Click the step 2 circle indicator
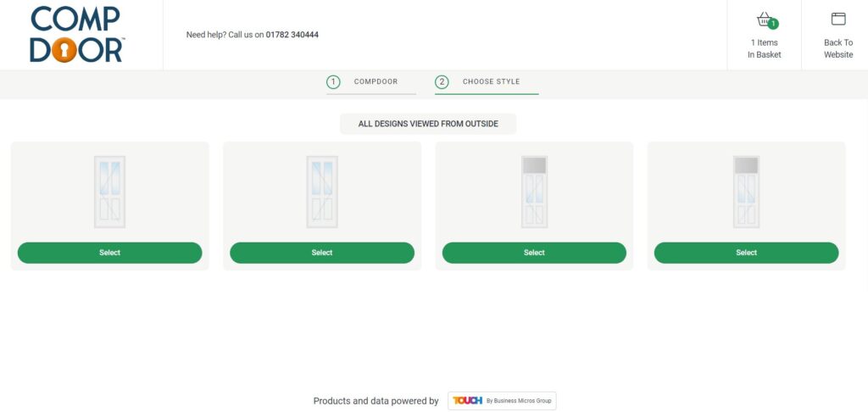This screenshot has width=868, height=412. point(441,82)
